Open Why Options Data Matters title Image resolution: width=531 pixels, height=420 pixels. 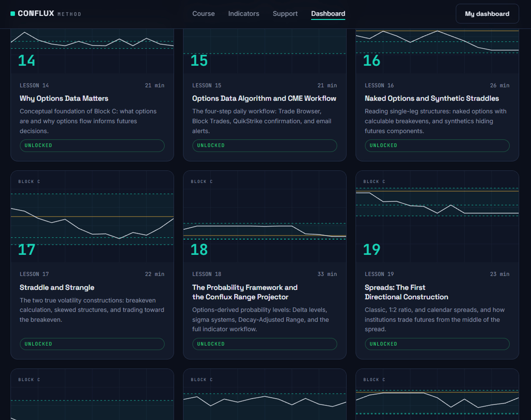[64, 98]
